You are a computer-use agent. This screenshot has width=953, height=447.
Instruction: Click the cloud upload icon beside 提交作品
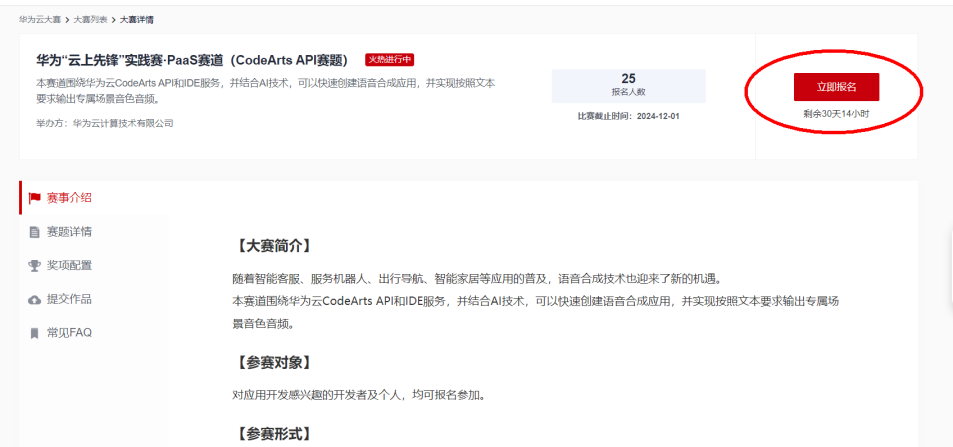point(35,299)
